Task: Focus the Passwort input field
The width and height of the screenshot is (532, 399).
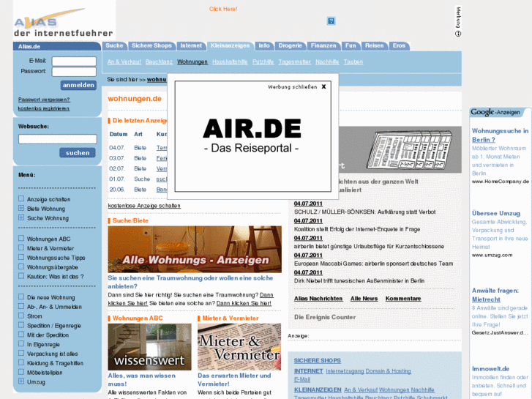Action: pos(74,72)
